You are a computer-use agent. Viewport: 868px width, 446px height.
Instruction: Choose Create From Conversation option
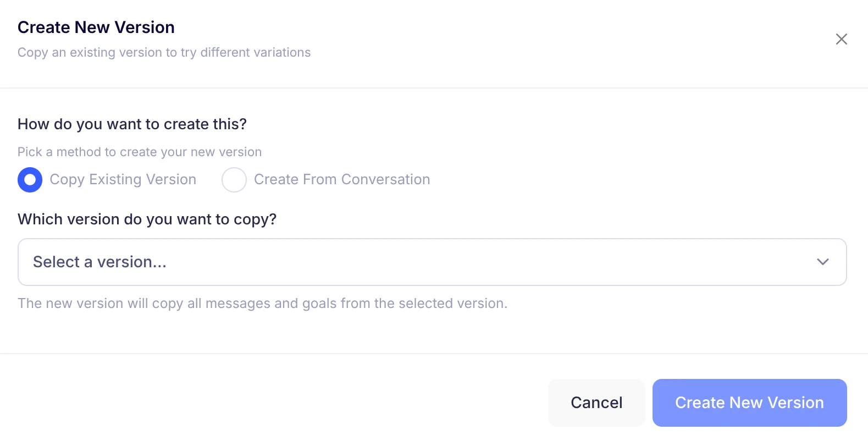[234, 179]
